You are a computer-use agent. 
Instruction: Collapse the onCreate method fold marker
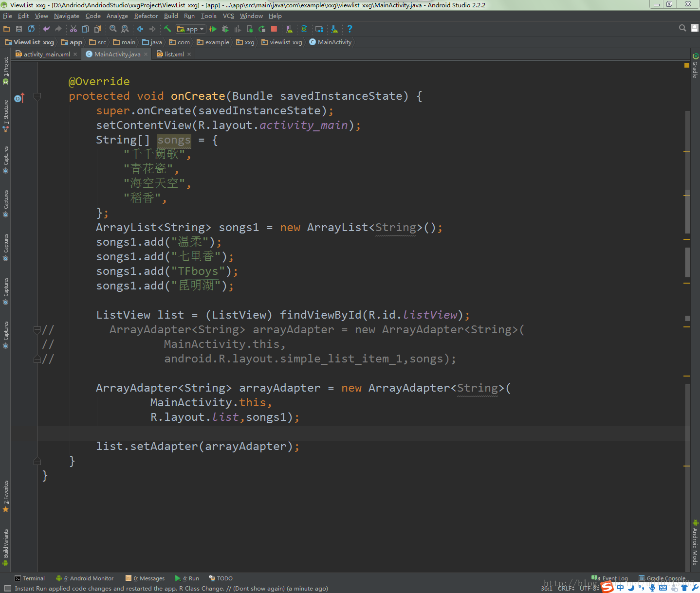37,96
